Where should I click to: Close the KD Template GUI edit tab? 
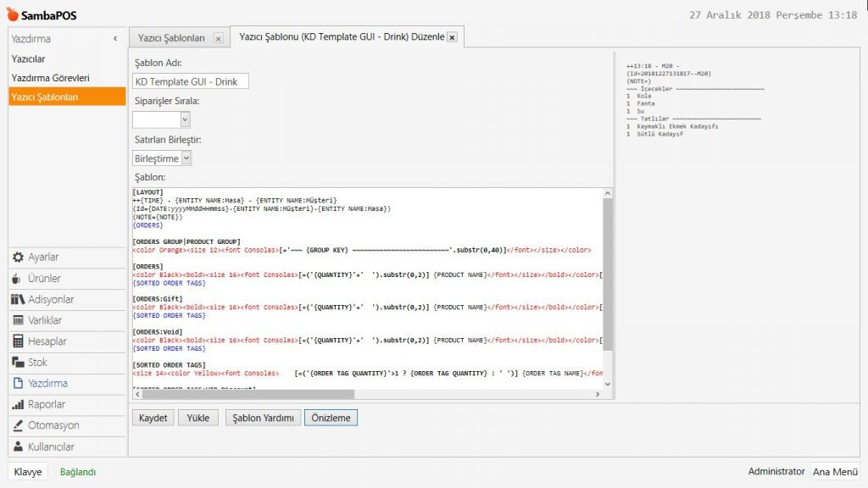(452, 38)
